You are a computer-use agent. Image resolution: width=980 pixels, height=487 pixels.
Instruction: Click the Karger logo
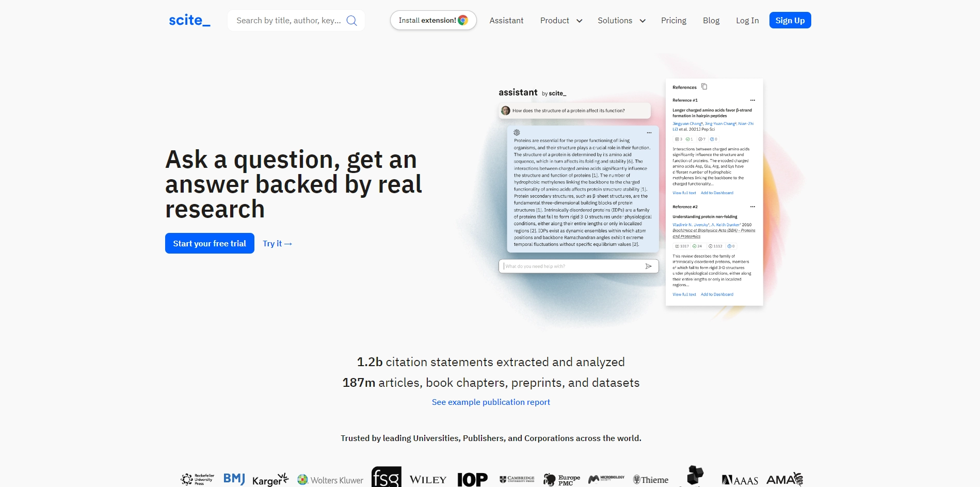point(270,480)
